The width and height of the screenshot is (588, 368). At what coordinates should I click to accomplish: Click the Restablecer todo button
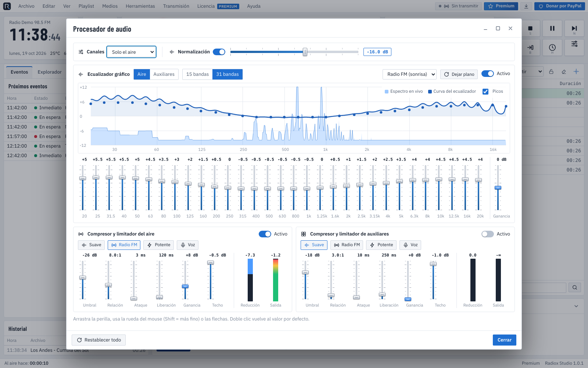point(99,340)
